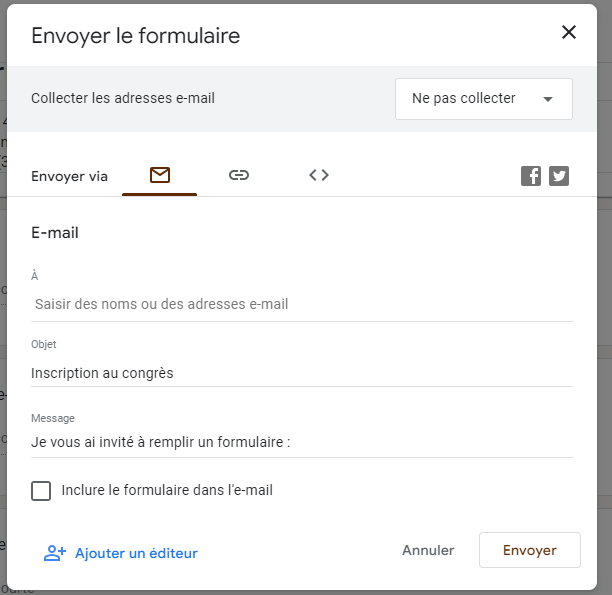Image resolution: width=612 pixels, height=595 pixels.
Task: Open the Ne pas collecter dropdown
Action: 483,99
